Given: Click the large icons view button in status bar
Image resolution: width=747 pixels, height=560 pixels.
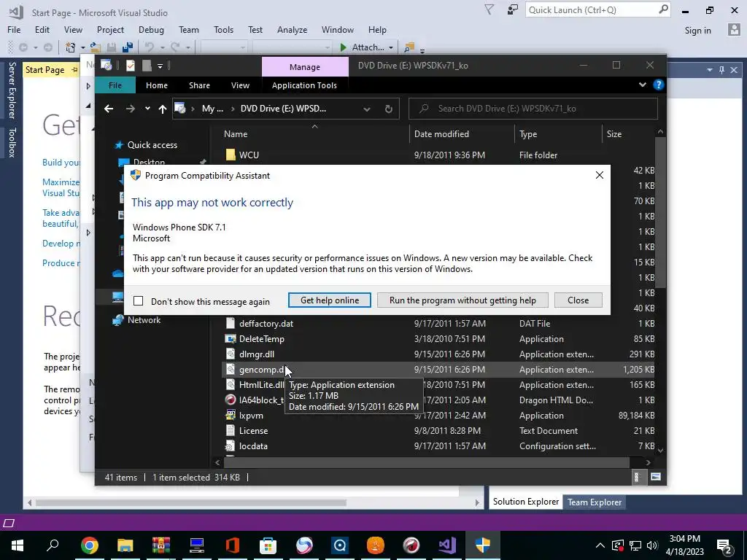Looking at the screenshot, I should [656, 477].
